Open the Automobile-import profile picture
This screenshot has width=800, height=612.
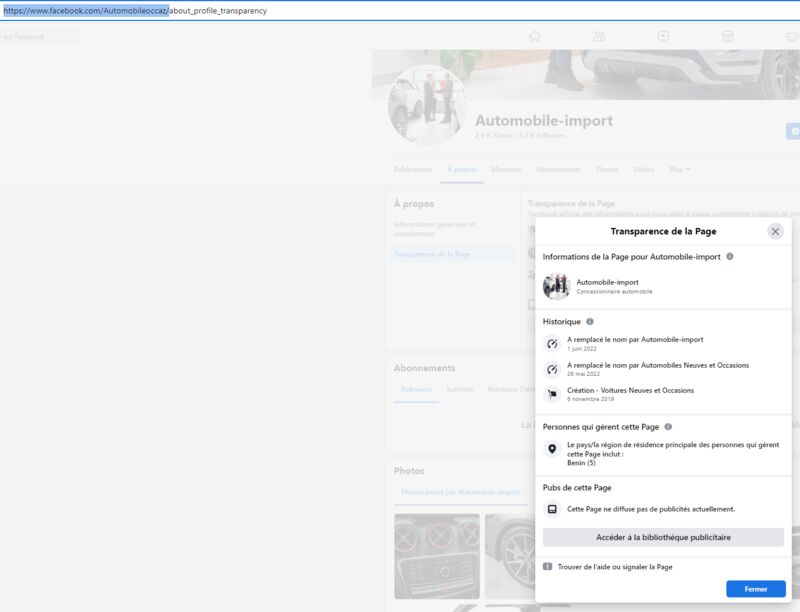(428, 106)
